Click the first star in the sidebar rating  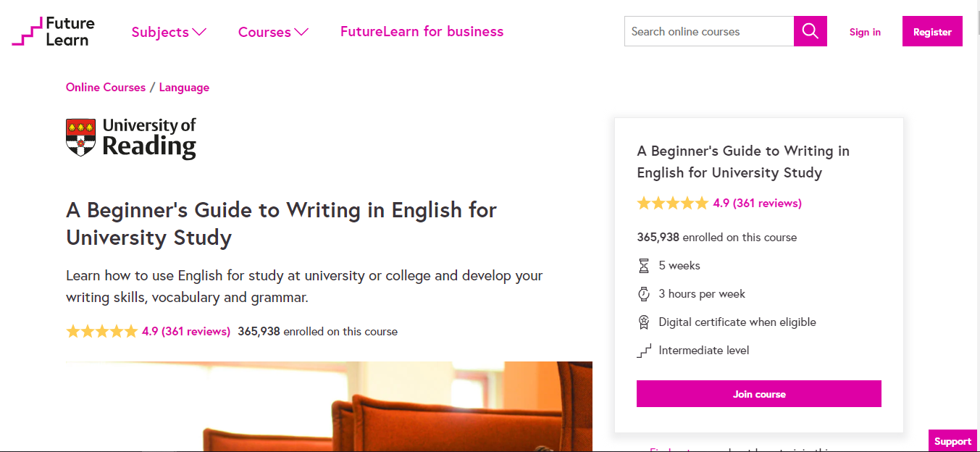(643, 203)
